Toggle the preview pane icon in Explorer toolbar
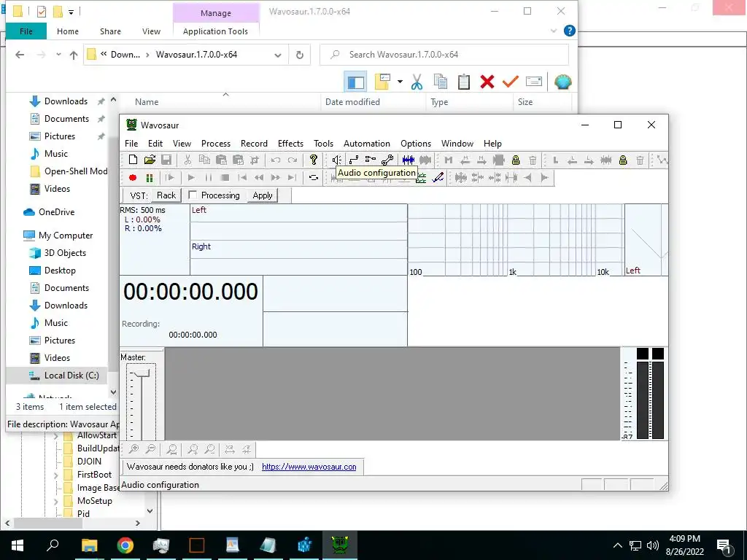Viewport: 747px width, 560px height. click(x=355, y=82)
